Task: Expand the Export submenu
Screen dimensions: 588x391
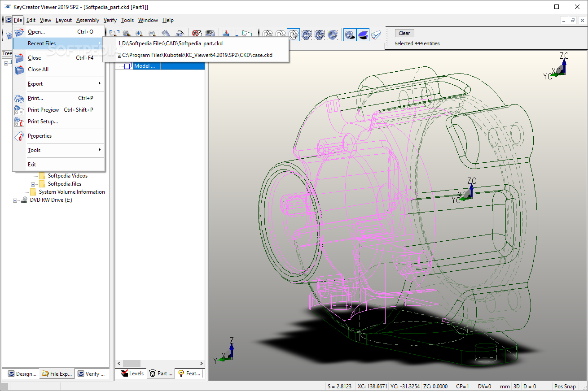Action: coord(59,84)
